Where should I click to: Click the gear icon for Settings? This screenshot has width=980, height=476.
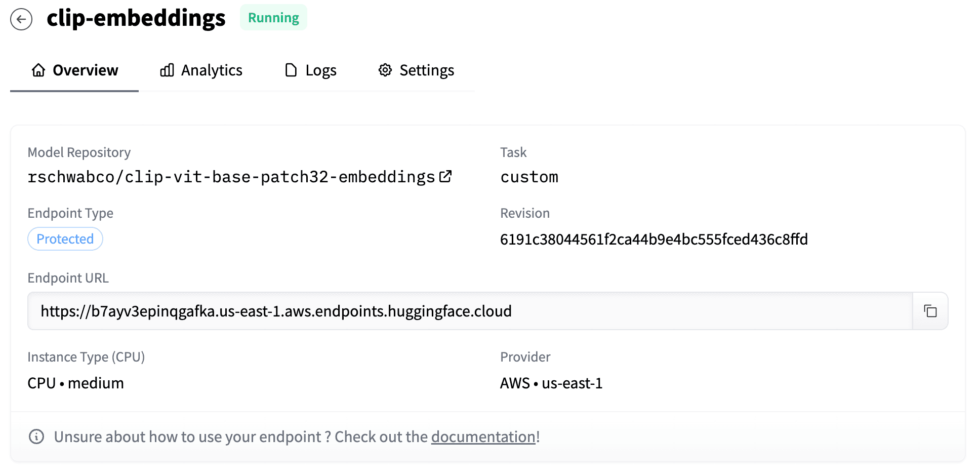coord(385,70)
